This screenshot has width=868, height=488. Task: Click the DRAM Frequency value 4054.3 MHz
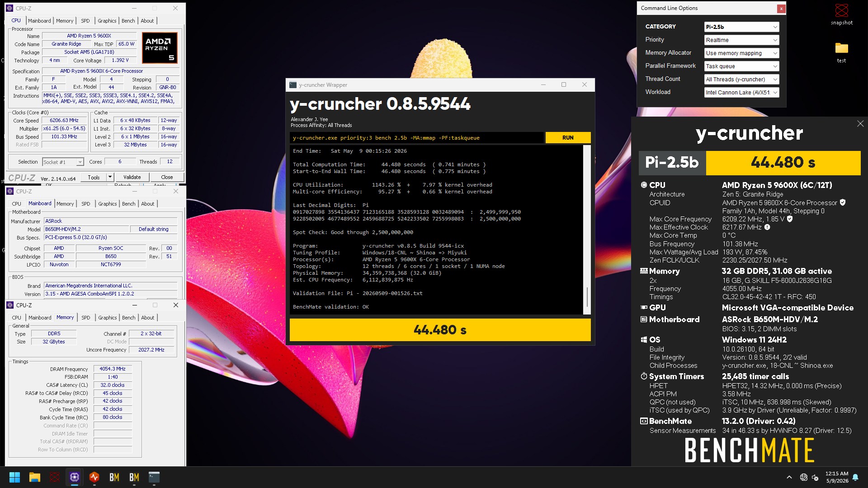pyautogui.click(x=113, y=369)
